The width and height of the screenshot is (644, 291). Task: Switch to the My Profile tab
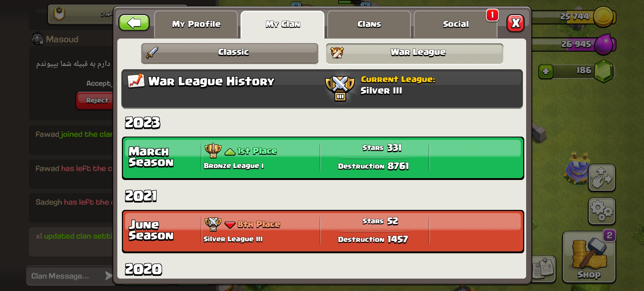coord(196,25)
